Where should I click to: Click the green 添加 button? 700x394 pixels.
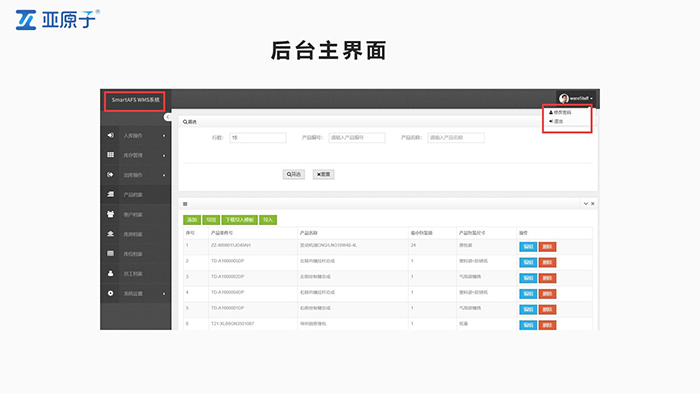click(x=192, y=220)
